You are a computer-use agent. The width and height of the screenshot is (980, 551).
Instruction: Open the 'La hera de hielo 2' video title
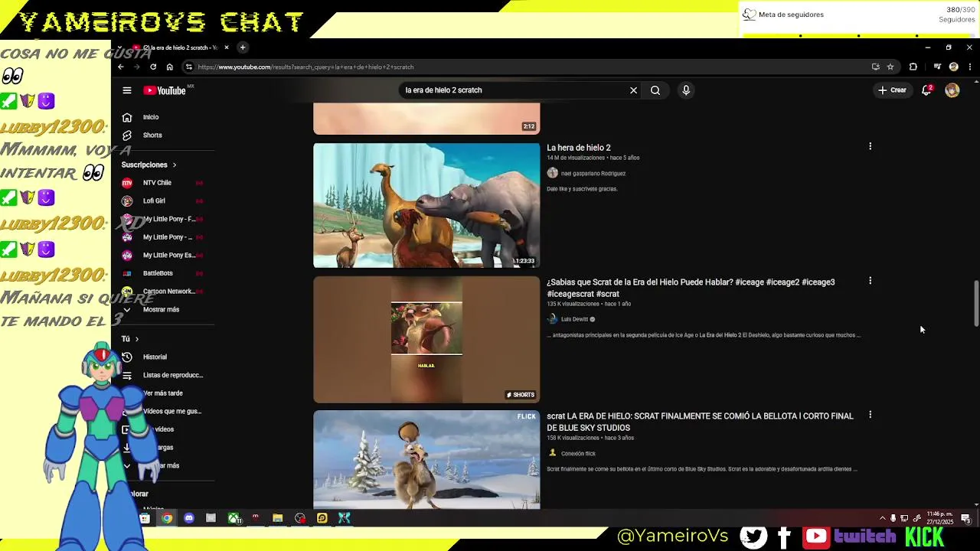tap(579, 148)
